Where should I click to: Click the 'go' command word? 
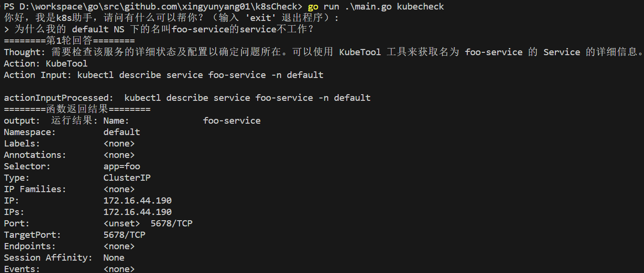pos(313,7)
